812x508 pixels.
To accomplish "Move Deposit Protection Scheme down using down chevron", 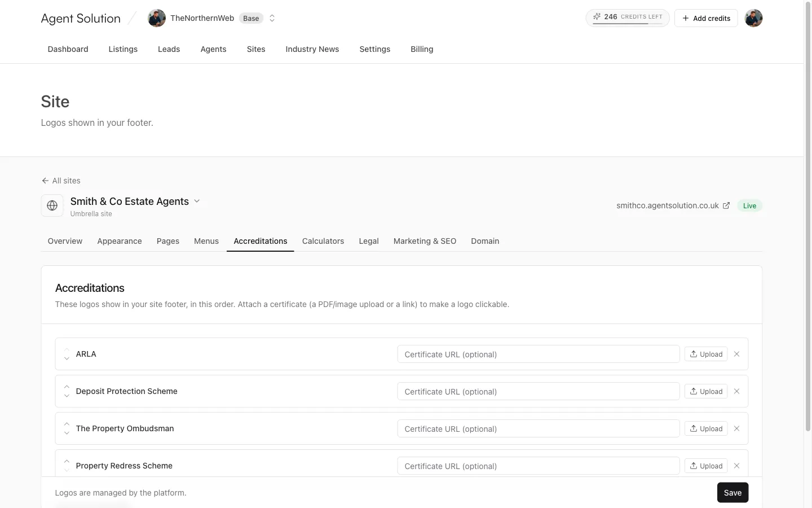I will 67,396.
